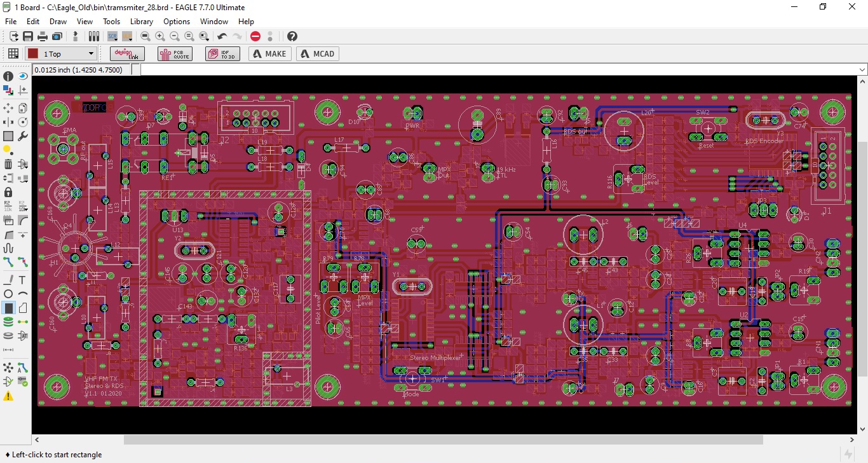868x463 pixels.
Task: Run the DRC check tool
Action: [23, 382]
